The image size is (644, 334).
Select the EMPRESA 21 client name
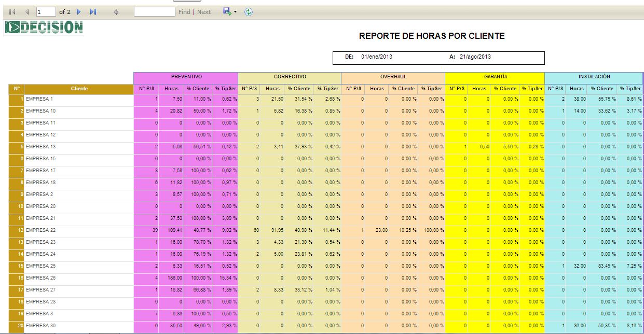tap(40, 218)
